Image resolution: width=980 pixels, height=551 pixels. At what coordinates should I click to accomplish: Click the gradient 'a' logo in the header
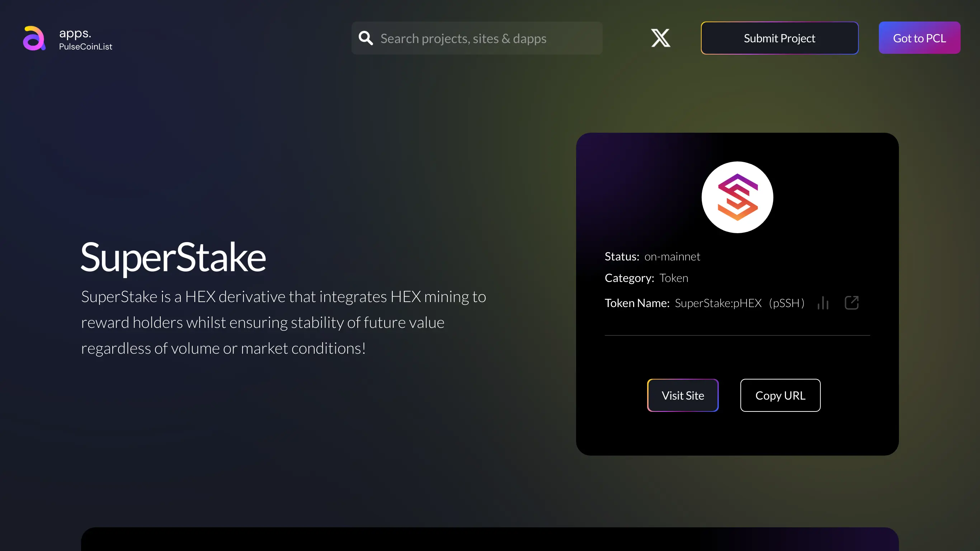(33, 38)
